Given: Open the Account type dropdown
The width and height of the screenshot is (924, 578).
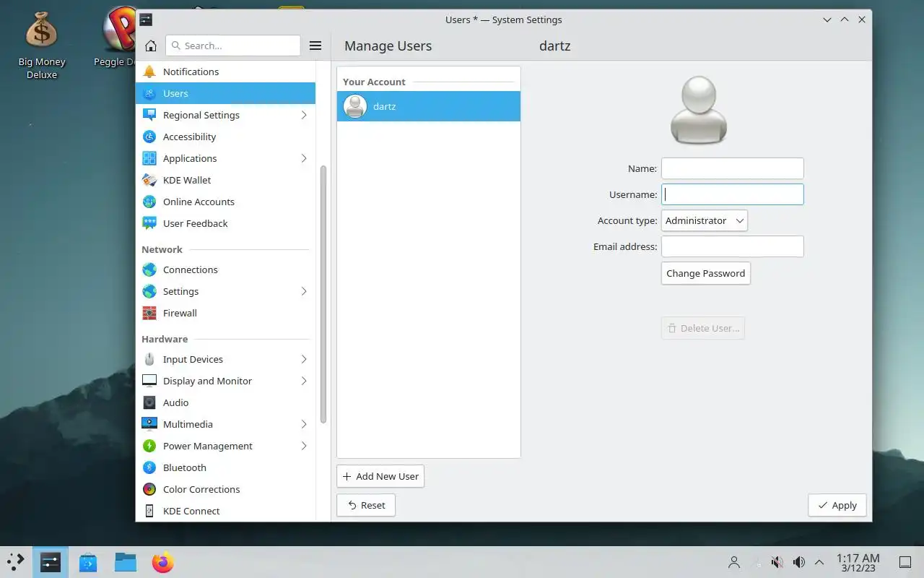Looking at the screenshot, I should pos(705,220).
